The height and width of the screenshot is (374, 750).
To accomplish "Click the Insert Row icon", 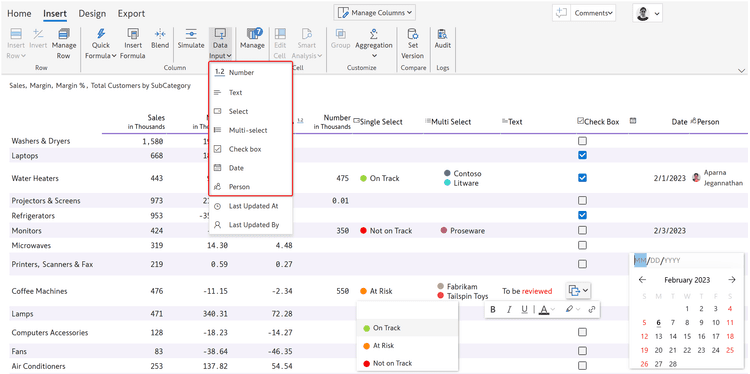I will click(16, 34).
